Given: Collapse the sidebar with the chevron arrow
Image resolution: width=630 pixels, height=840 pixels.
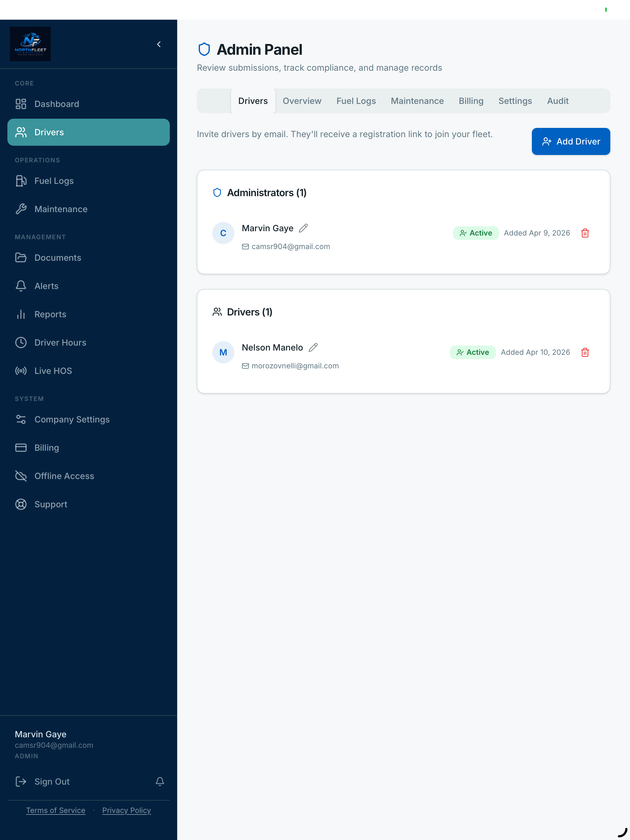Looking at the screenshot, I should pos(159,45).
